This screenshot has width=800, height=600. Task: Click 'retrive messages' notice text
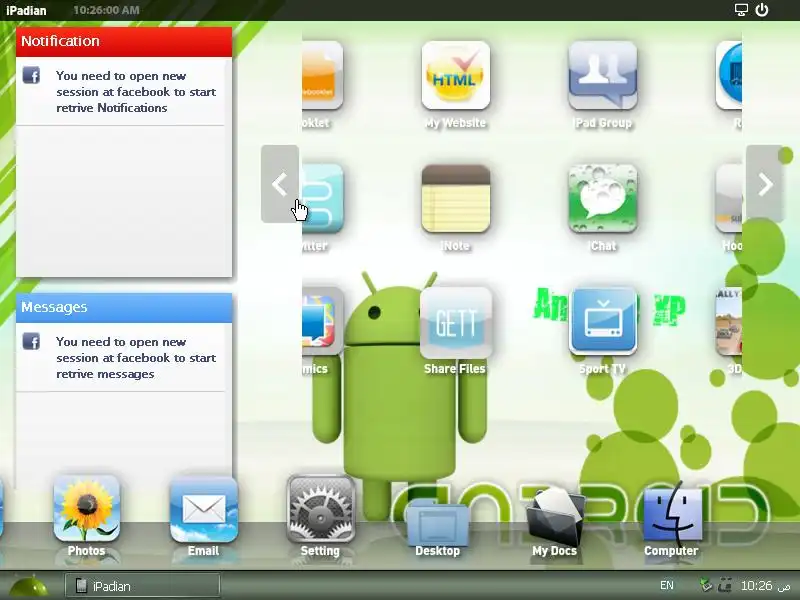[x=105, y=374]
